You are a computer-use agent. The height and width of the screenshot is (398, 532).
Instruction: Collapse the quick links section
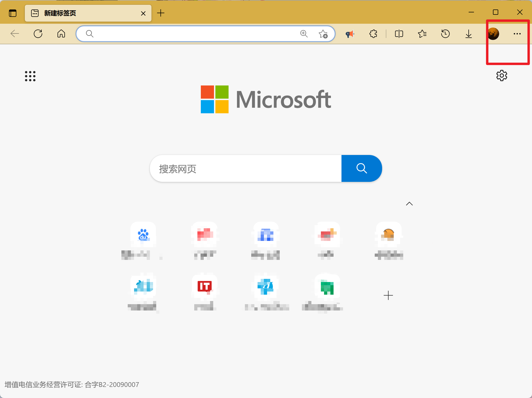pos(409,204)
